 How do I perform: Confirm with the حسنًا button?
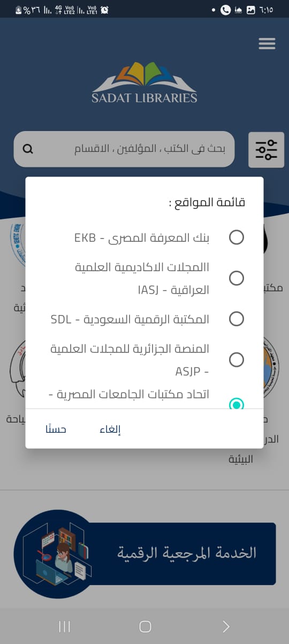point(56,429)
